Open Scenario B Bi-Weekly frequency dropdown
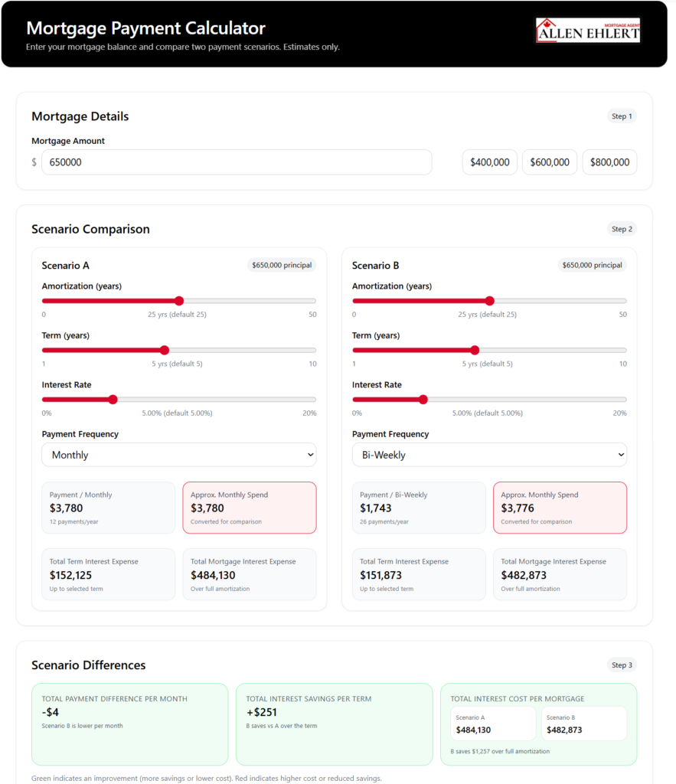 pyautogui.click(x=489, y=455)
